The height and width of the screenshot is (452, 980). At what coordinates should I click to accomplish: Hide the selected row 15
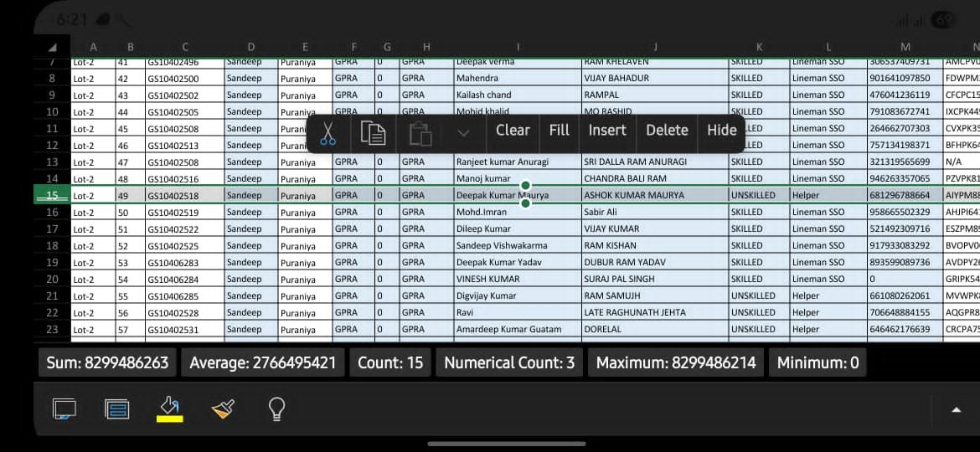[721, 131]
